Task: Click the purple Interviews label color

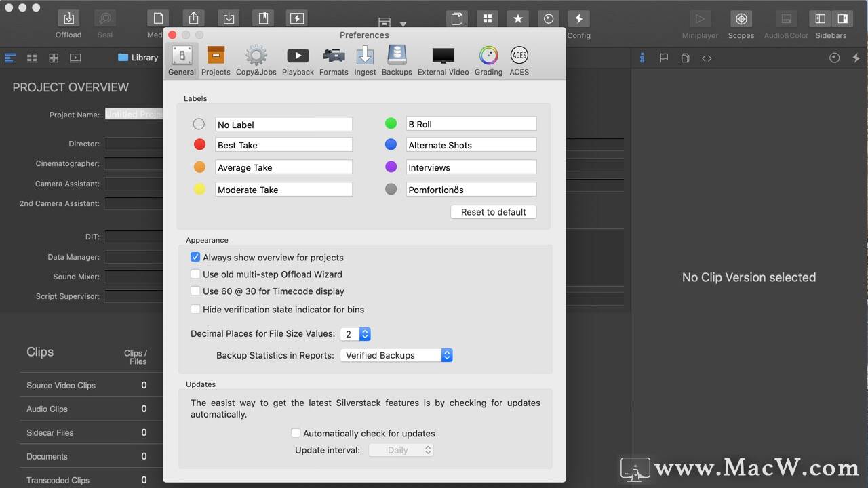Action: tap(391, 167)
